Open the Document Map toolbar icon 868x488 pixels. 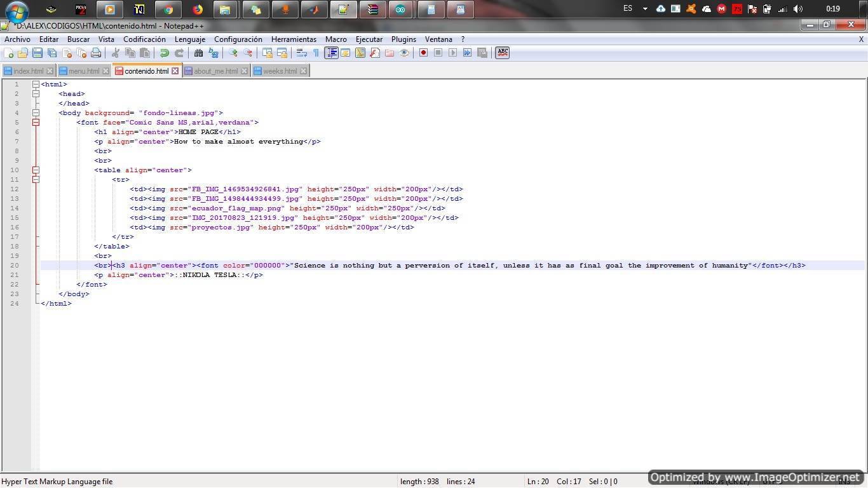pos(360,53)
